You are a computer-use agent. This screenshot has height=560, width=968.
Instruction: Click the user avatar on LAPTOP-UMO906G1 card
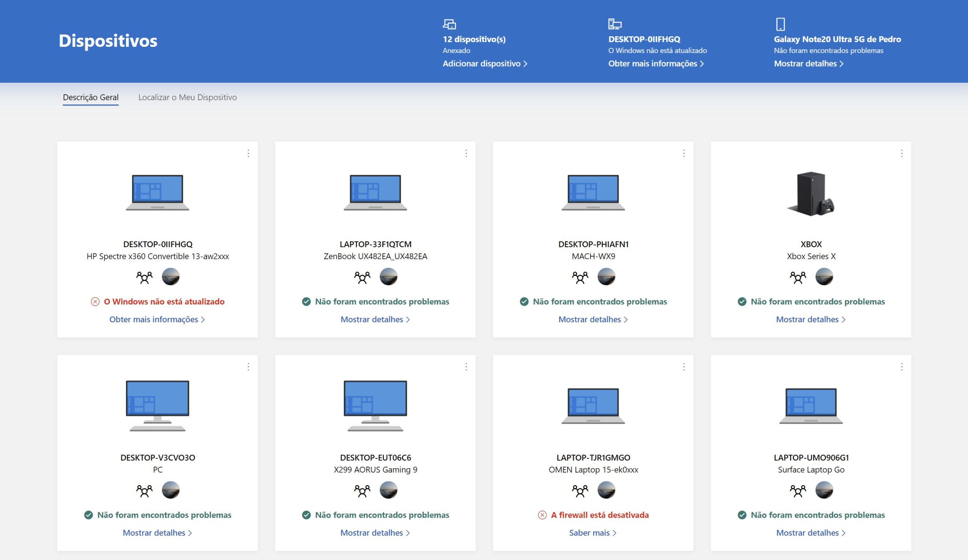pos(824,490)
